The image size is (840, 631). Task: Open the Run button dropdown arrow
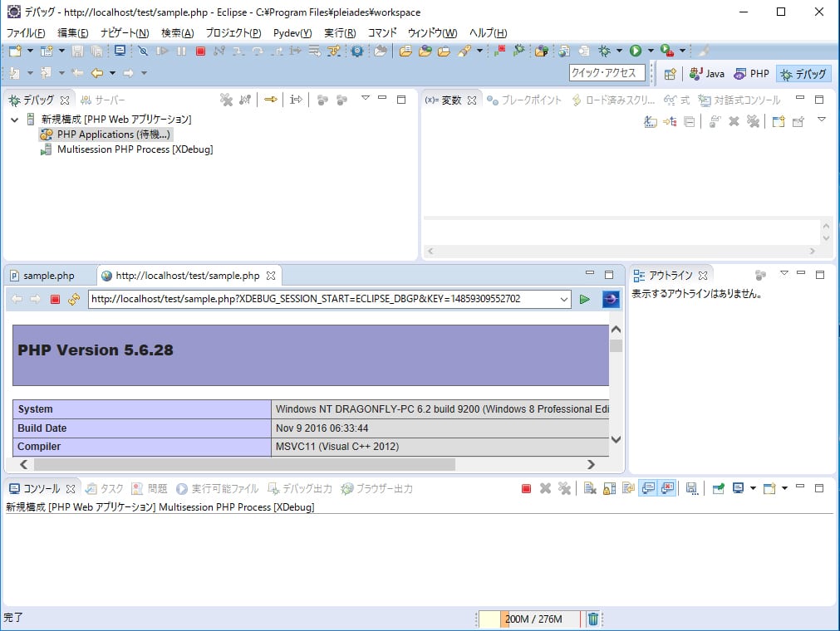pyautogui.click(x=651, y=51)
